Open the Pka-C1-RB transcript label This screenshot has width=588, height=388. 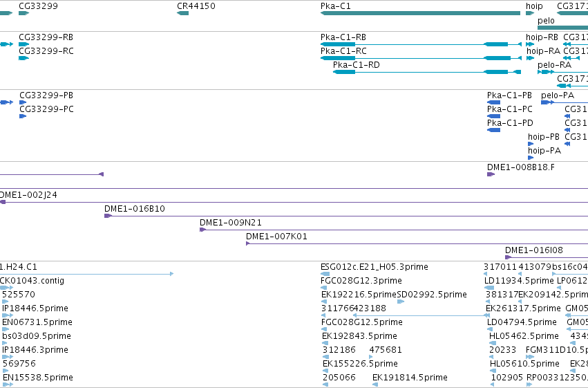(343, 37)
